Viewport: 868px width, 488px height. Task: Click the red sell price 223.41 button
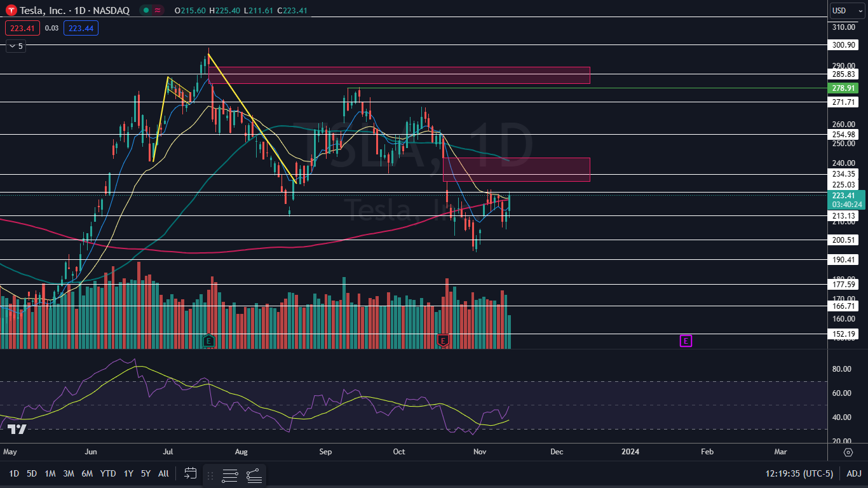22,28
